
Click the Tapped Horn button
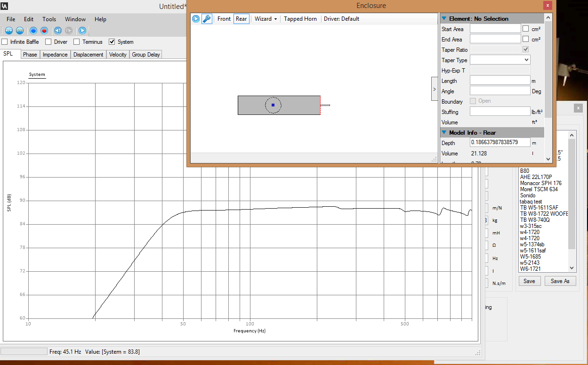(300, 19)
